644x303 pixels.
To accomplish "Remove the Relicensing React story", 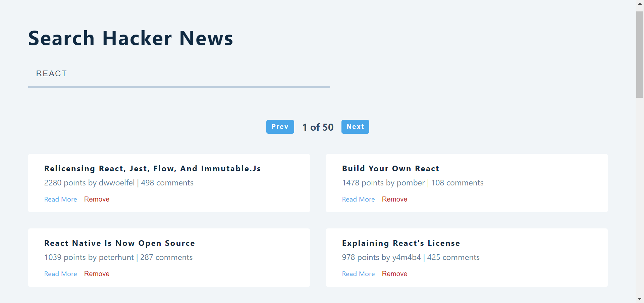I will pyautogui.click(x=97, y=199).
